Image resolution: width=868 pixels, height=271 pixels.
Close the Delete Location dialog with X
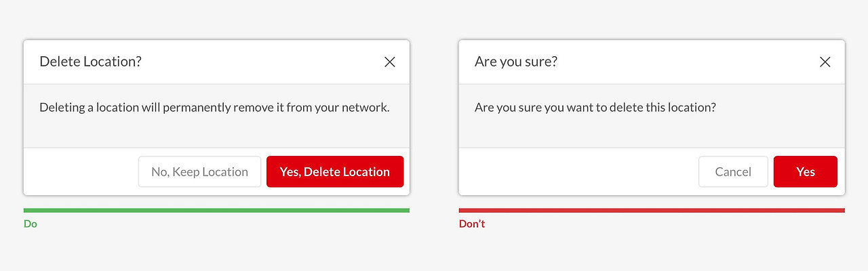pyautogui.click(x=390, y=62)
